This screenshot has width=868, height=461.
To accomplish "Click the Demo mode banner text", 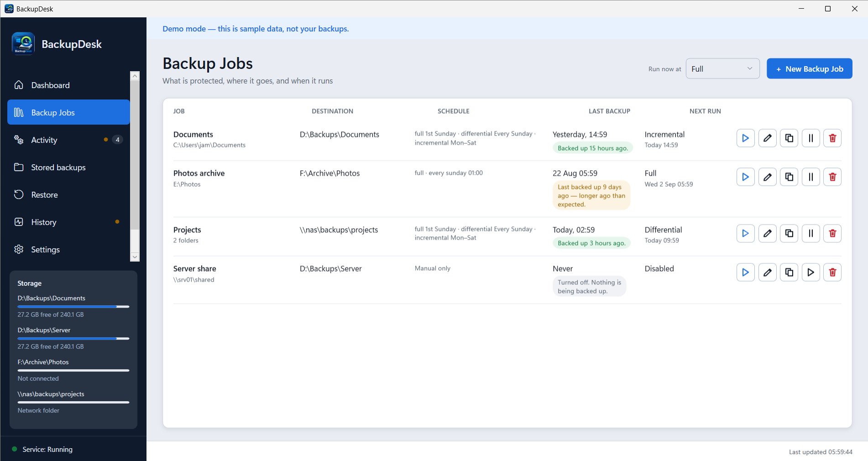I will coord(256,29).
